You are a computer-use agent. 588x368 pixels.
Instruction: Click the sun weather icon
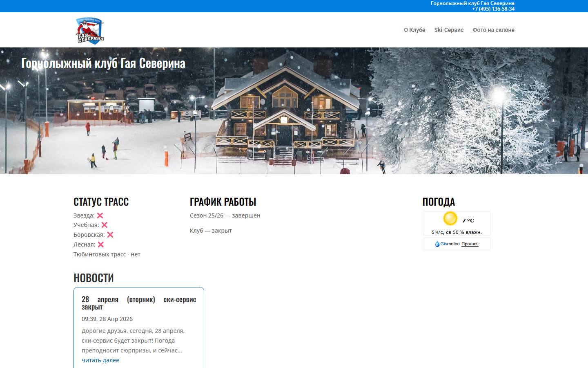[x=450, y=219]
